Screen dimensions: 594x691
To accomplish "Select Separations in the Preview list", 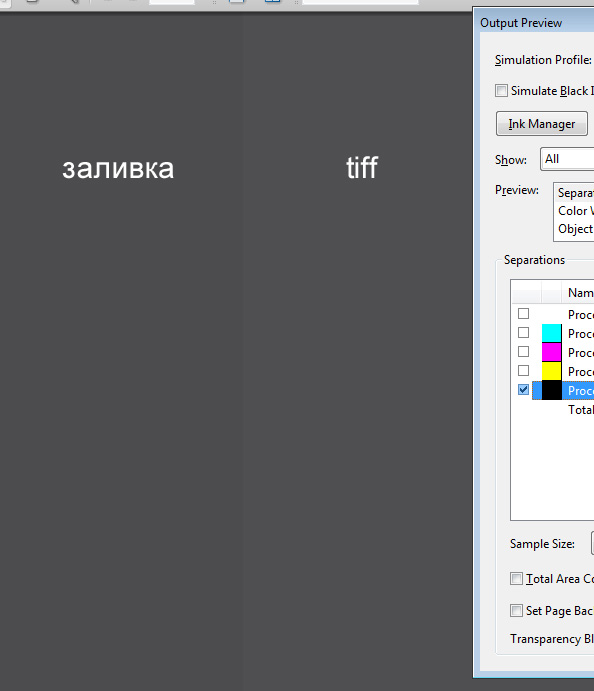I will (575, 193).
